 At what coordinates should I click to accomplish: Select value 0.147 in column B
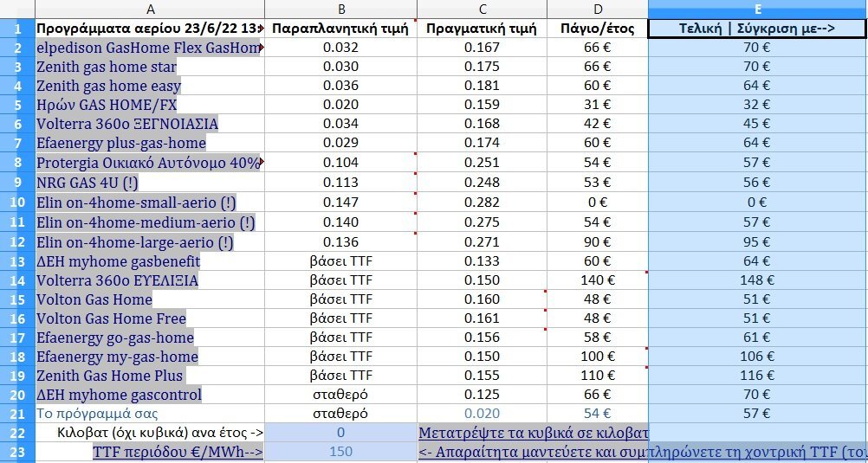pyautogui.click(x=341, y=203)
